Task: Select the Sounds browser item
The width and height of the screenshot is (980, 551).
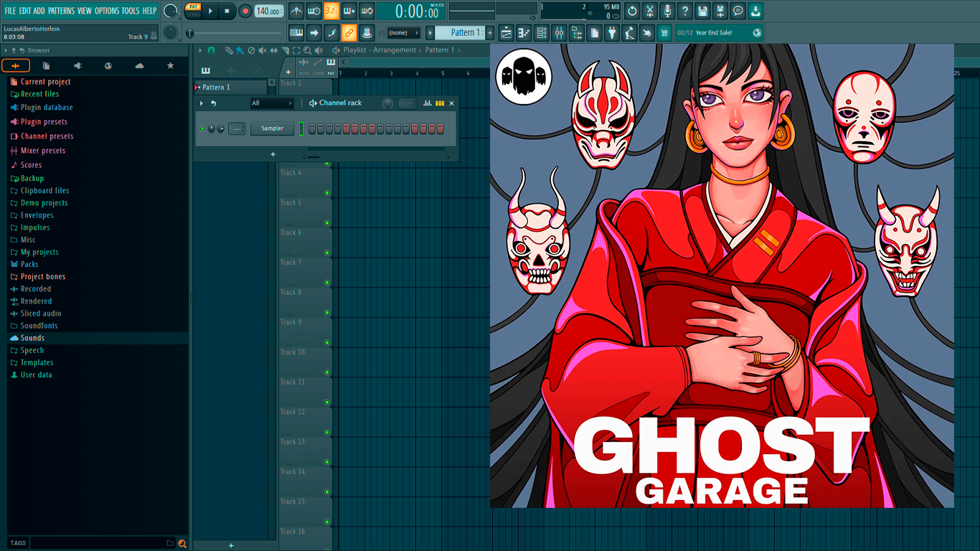Action: tap(32, 338)
